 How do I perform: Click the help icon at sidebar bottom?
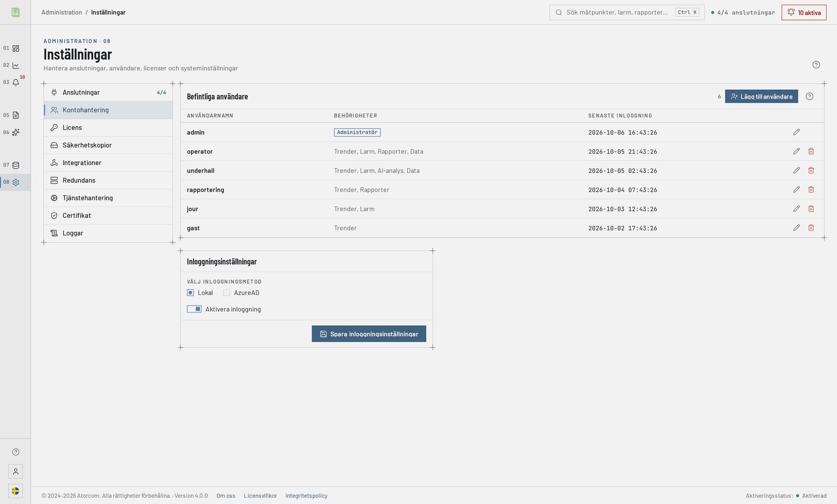point(16,452)
